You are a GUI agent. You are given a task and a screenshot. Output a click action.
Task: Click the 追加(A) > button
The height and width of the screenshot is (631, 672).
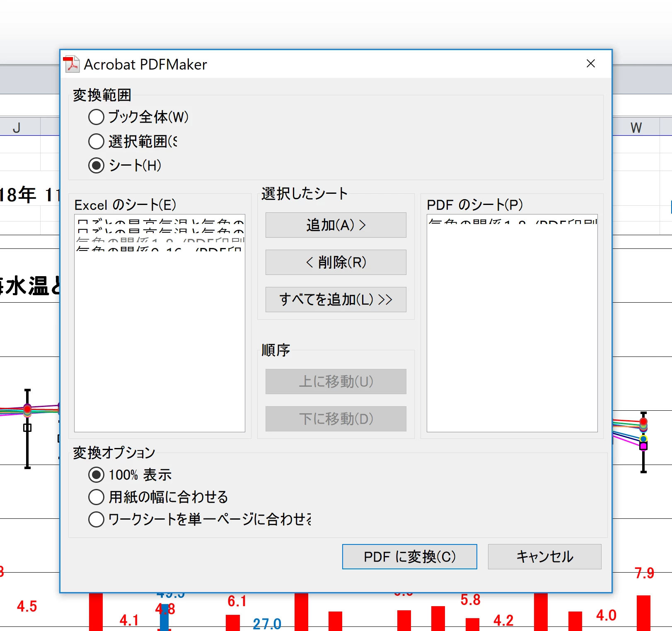(x=336, y=225)
